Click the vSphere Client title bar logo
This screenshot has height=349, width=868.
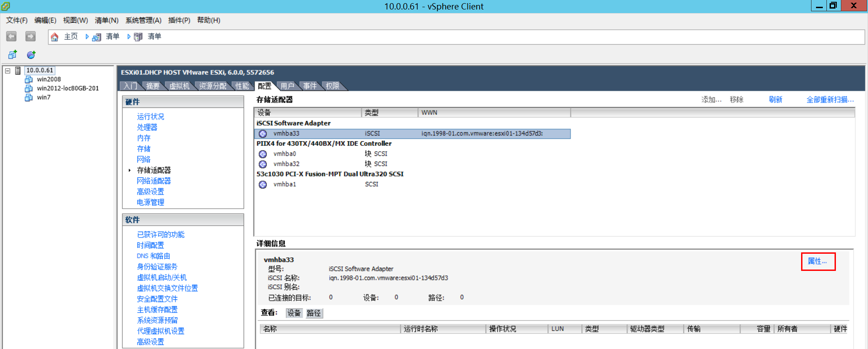coord(6,6)
